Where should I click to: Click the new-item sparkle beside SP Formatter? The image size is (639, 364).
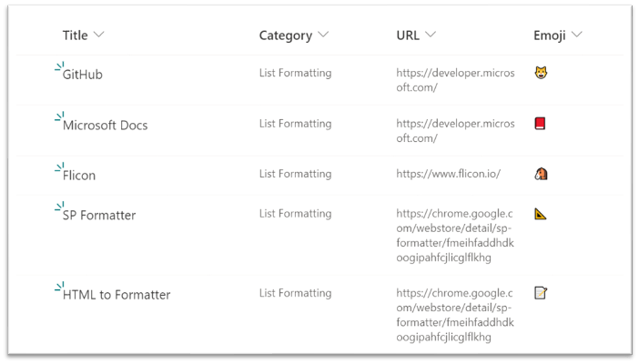click(x=59, y=207)
